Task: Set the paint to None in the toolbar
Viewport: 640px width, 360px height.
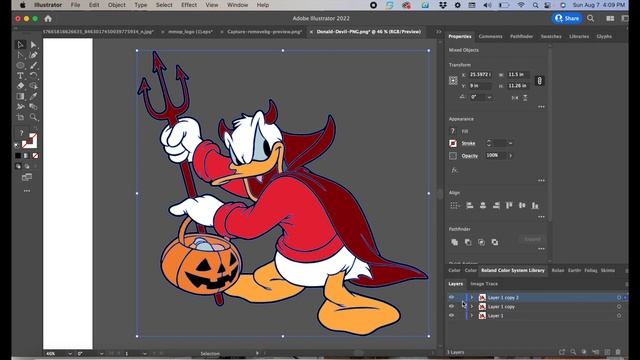Action: [x=36, y=156]
